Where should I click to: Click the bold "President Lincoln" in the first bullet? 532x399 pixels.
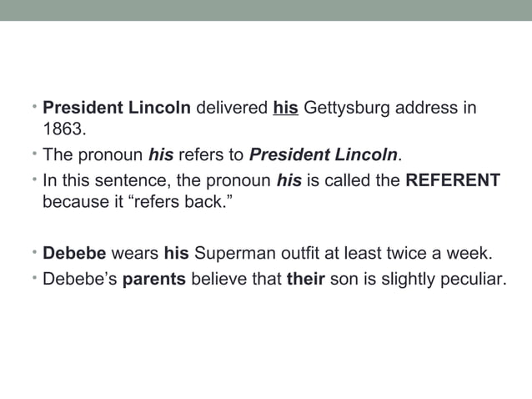click(x=118, y=109)
